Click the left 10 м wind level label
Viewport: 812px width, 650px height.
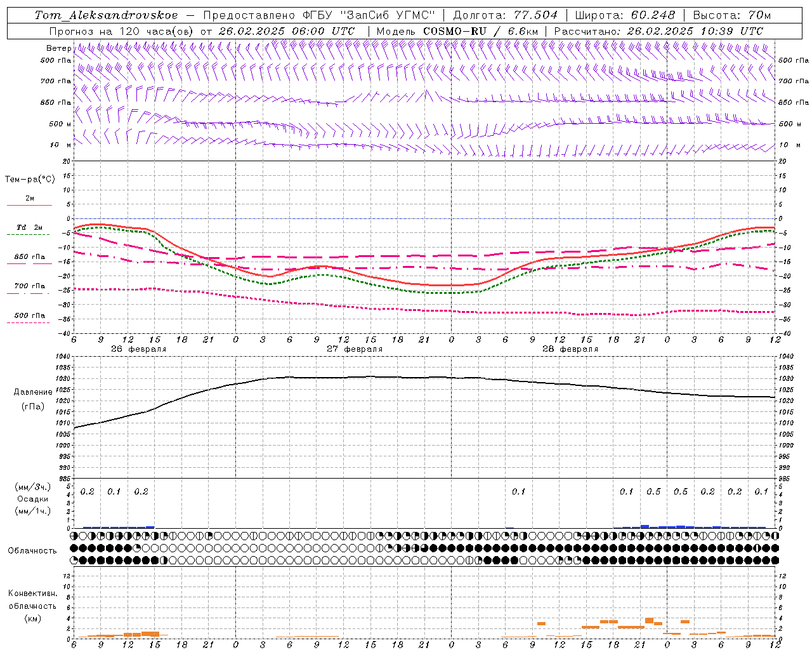pos(60,145)
